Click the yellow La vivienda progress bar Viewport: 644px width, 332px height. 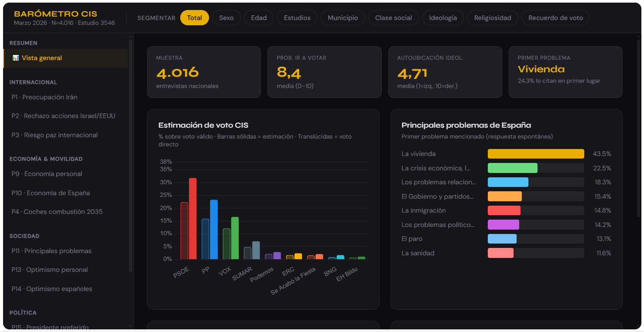tap(535, 154)
